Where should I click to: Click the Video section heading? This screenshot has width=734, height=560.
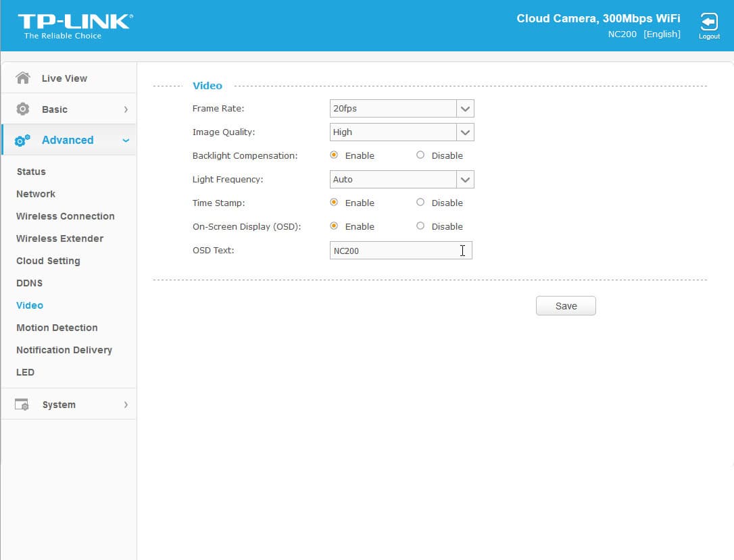(207, 86)
